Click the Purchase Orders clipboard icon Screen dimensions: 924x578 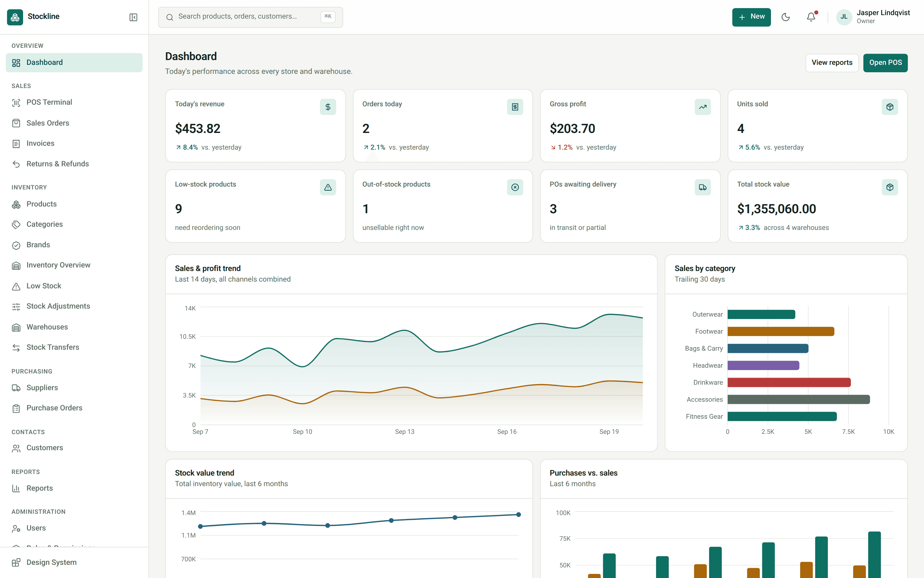coord(16,408)
